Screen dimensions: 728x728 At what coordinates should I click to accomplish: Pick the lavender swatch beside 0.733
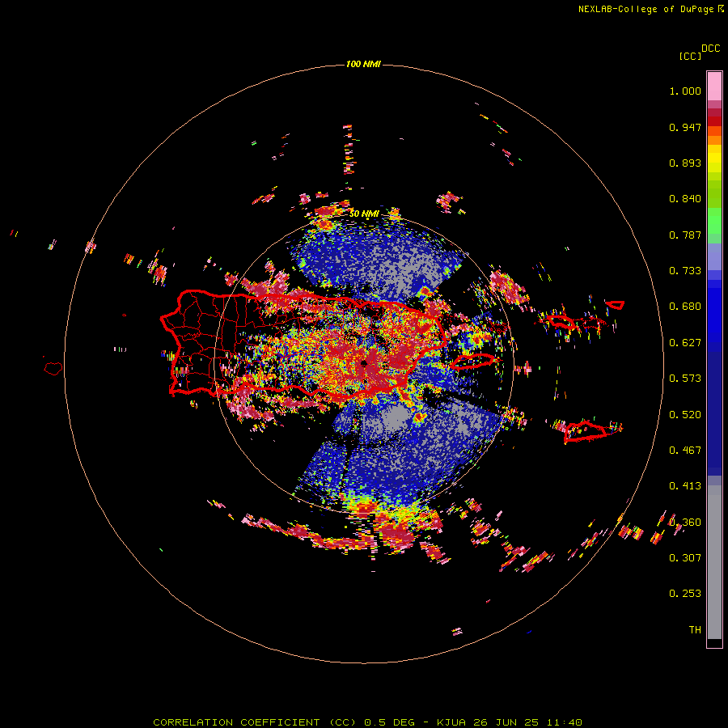point(714,258)
